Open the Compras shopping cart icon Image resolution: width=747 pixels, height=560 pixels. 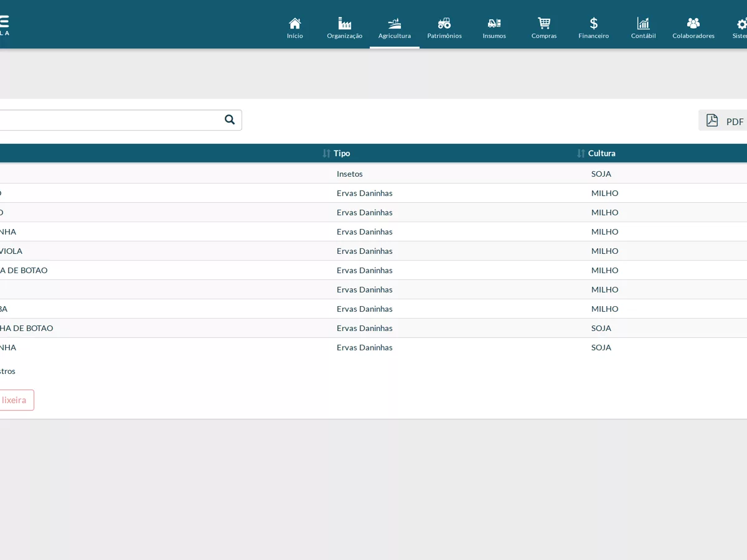click(544, 24)
